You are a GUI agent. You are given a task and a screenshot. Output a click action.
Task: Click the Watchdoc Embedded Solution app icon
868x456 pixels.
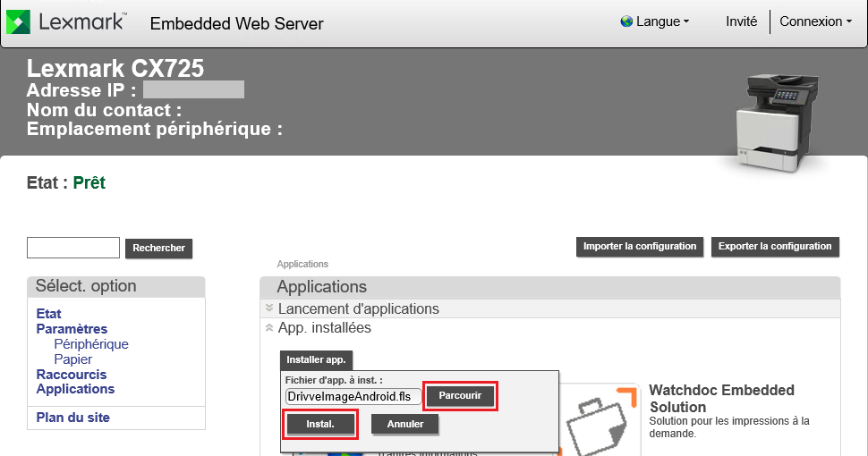point(600,422)
